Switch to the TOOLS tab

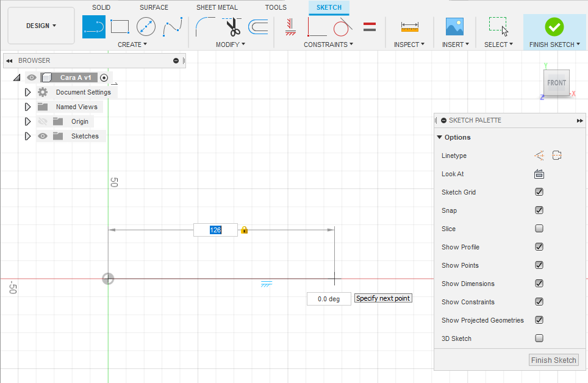[x=276, y=7]
